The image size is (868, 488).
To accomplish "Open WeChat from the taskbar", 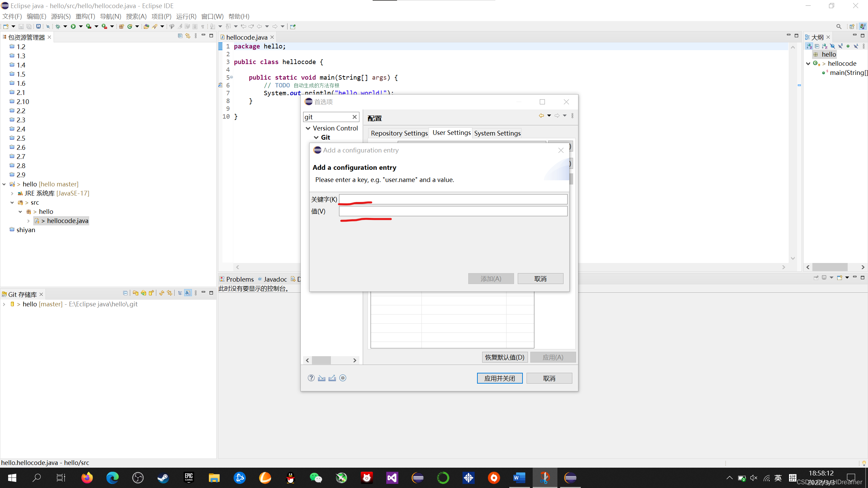I will click(316, 478).
